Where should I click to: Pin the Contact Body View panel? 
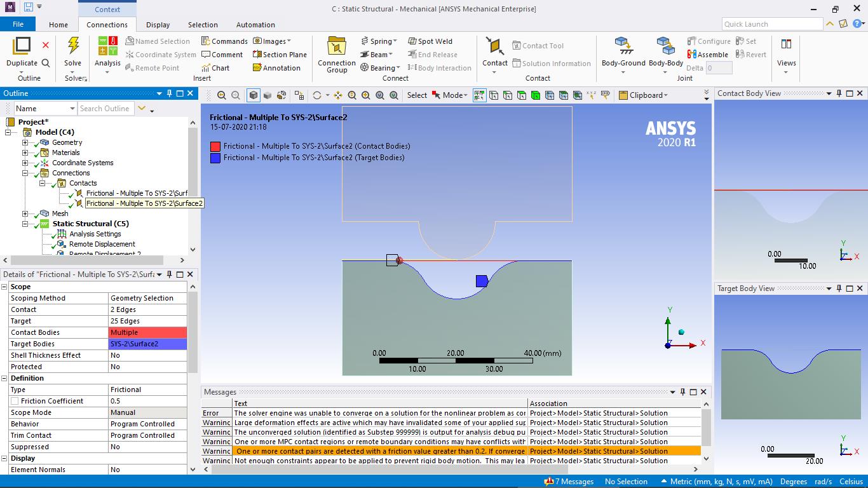839,93
